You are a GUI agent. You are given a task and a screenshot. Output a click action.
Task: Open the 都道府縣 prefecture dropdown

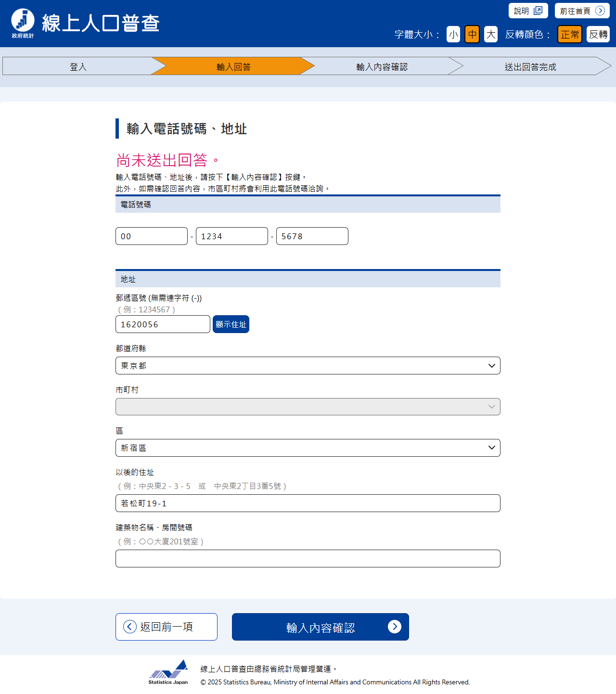tap(308, 366)
